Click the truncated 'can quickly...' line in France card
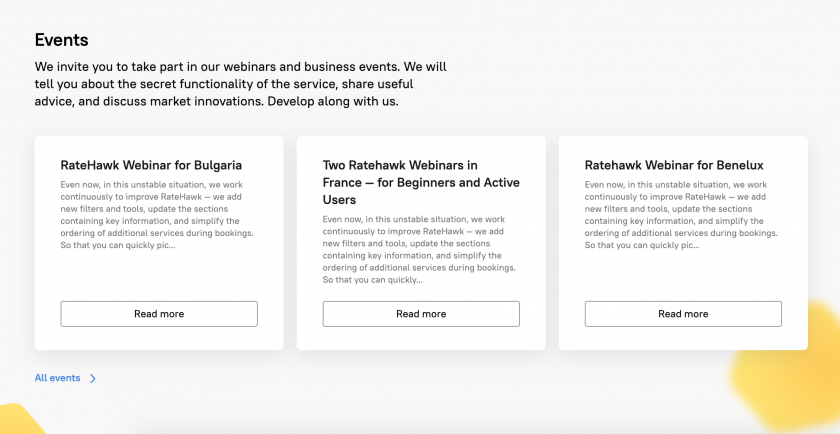Screen dimensions: 840x434 click(372, 280)
